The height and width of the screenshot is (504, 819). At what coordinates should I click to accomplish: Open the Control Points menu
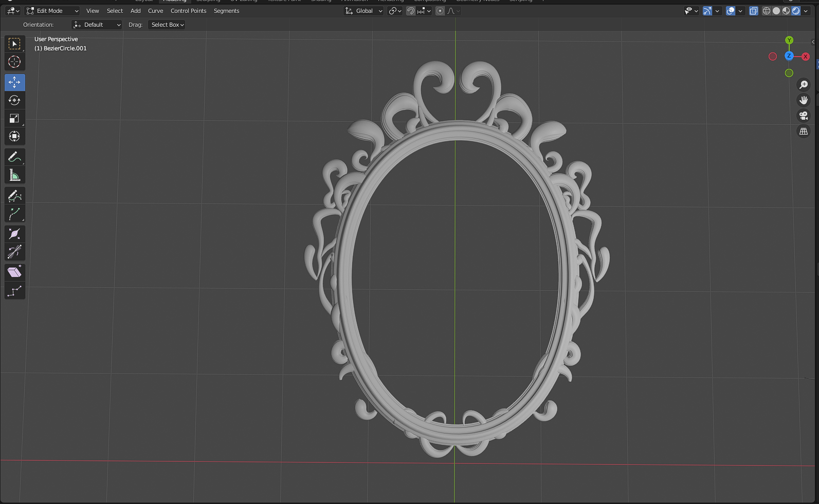click(188, 11)
